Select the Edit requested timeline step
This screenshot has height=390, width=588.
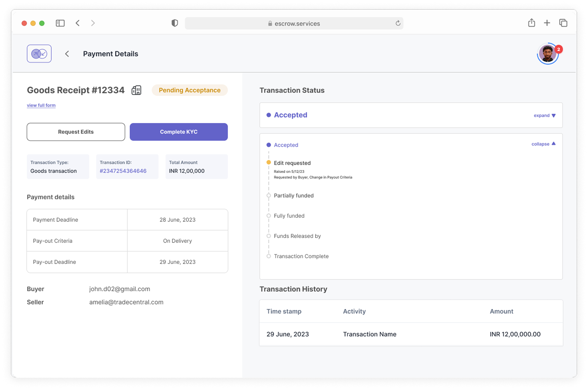292,163
